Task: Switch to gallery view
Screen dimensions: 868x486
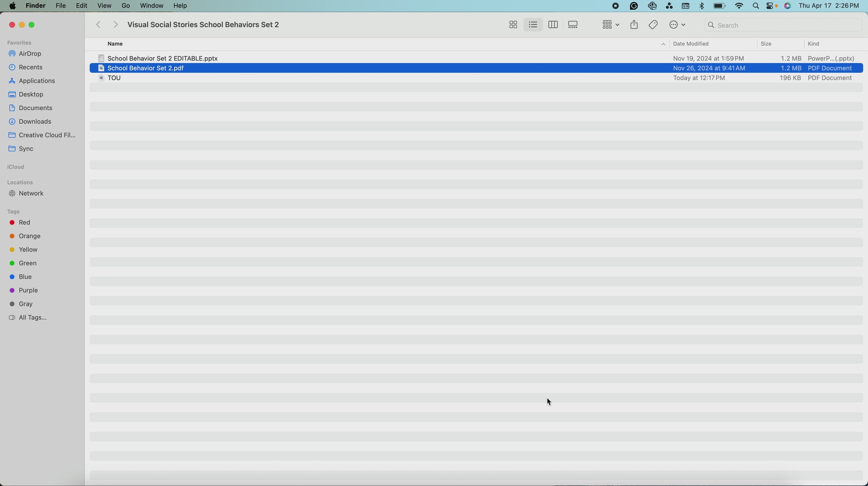Action: 573,25
